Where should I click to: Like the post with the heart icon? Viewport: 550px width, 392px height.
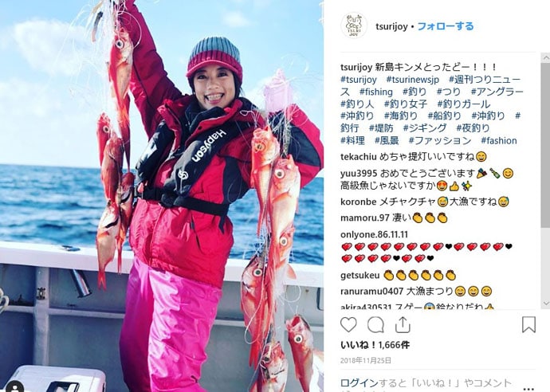(x=348, y=325)
